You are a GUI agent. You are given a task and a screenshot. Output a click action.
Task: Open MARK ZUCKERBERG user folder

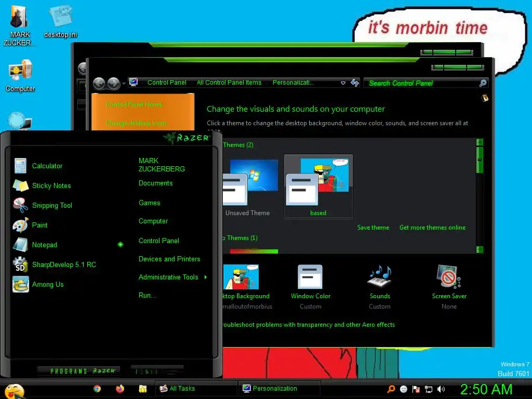[x=162, y=165]
